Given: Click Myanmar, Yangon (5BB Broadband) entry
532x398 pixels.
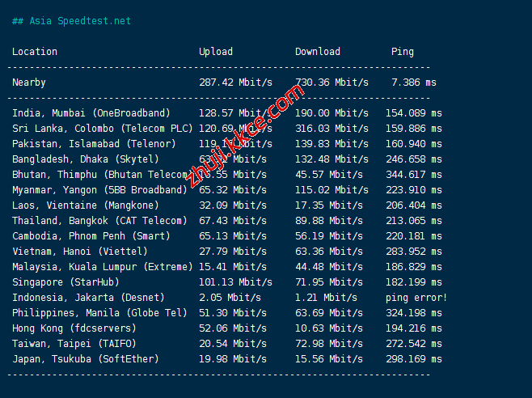Looking at the screenshot, I should pyautogui.click(x=99, y=190).
